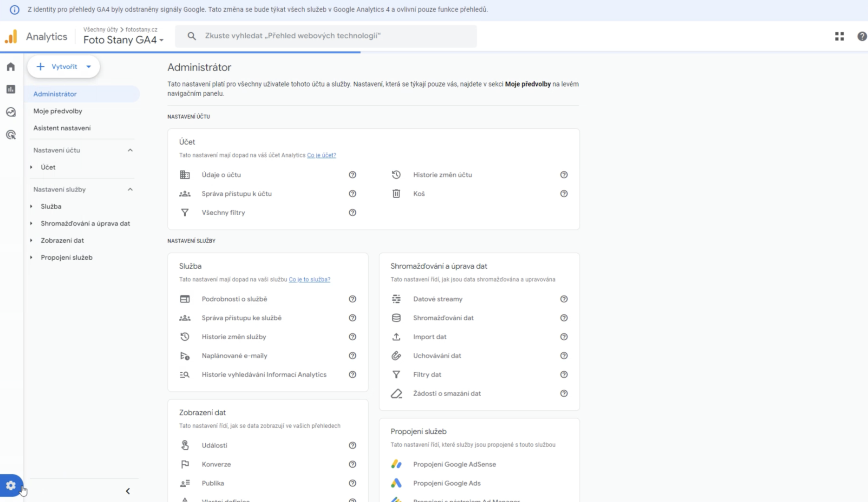Click help icon next to Naplánované e-maily
Image resolution: width=868 pixels, height=502 pixels.
click(352, 356)
